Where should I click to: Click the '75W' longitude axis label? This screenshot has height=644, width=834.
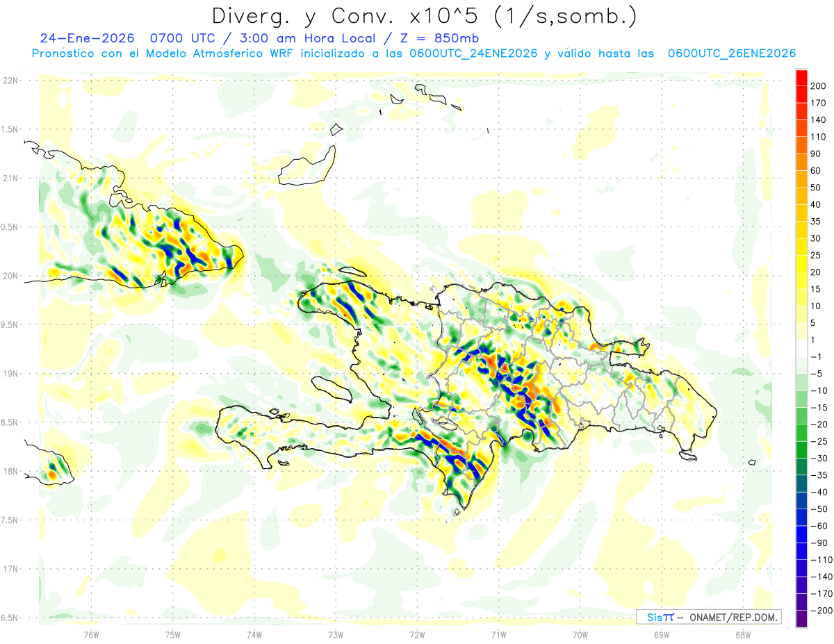[x=173, y=635]
